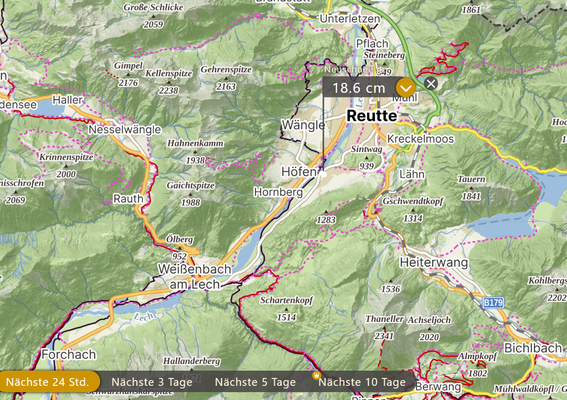Viewport: 567px width, 400px height.
Task: Select the 18.6 cm measurement label
Action: pos(359,88)
